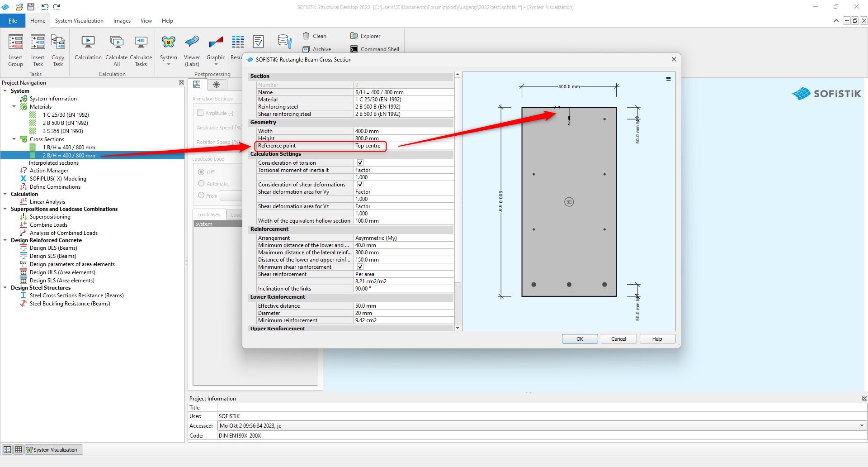
Task: Open the Viewer (Labs) tool
Action: point(192,42)
